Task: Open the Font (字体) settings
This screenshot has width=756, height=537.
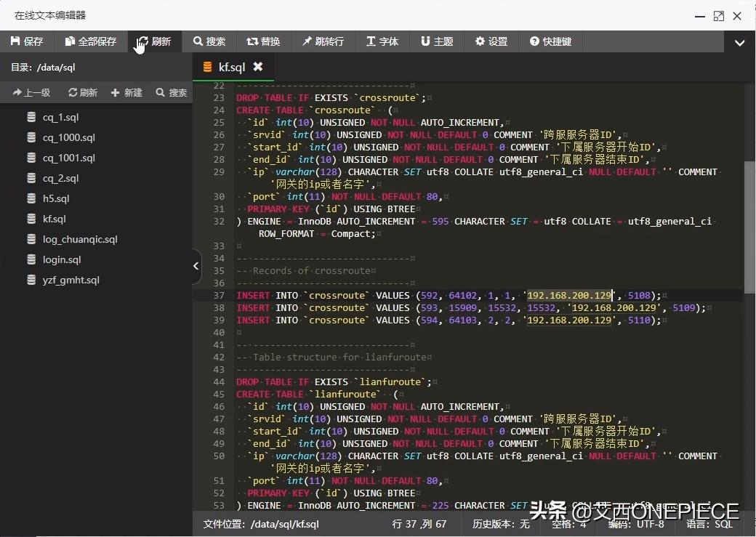Action: click(382, 41)
